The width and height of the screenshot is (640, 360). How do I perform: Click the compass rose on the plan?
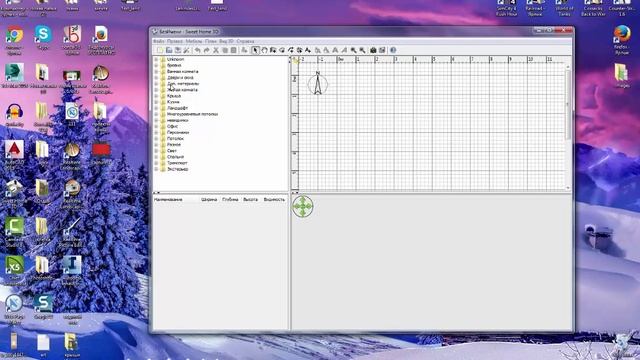[x=318, y=83]
